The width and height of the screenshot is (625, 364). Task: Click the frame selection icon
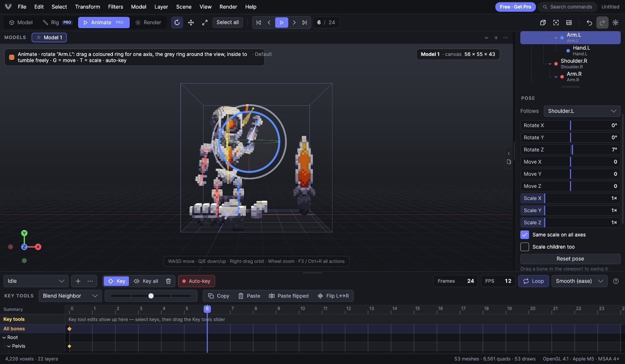pos(556,23)
